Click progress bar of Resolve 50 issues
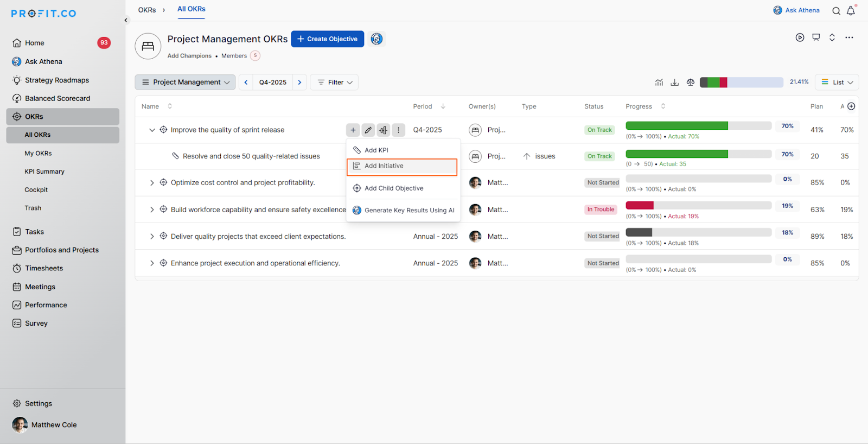The image size is (868, 444). tap(699, 154)
